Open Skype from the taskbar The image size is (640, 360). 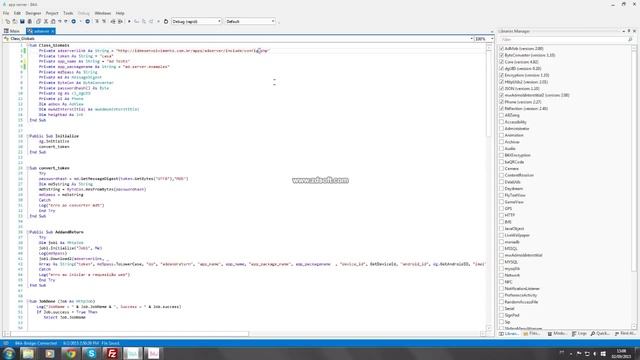click(x=91, y=353)
